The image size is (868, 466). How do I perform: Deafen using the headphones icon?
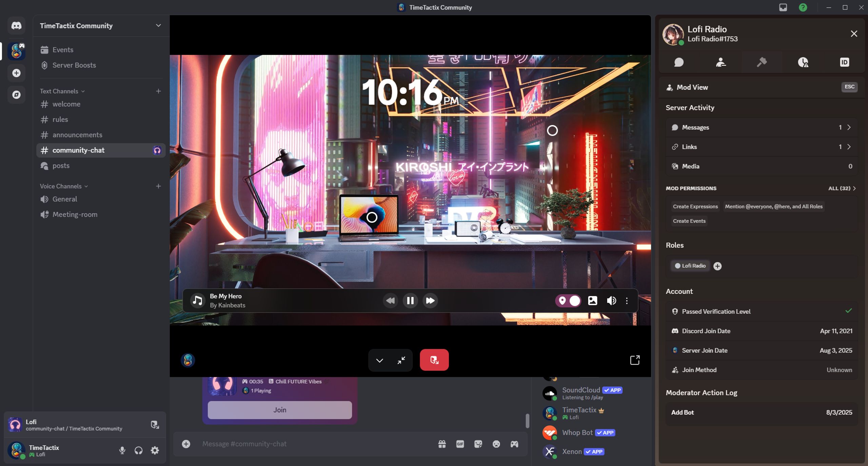[138, 450]
